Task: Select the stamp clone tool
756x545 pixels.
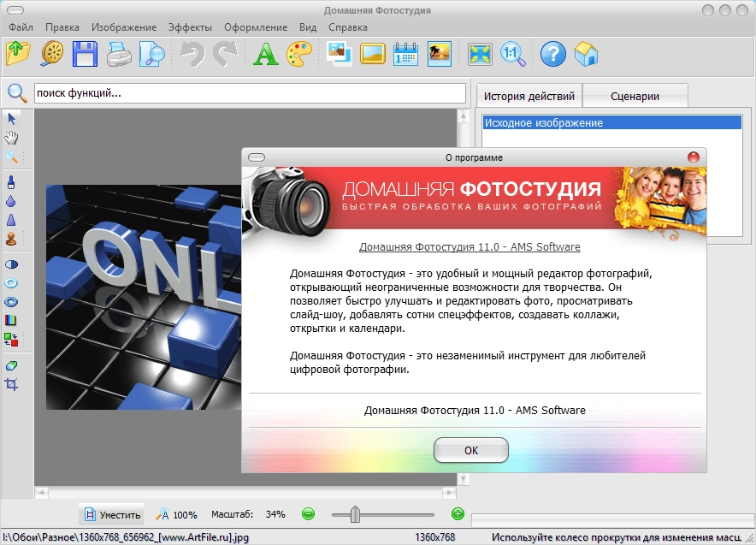Action: [x=11, y=239]
